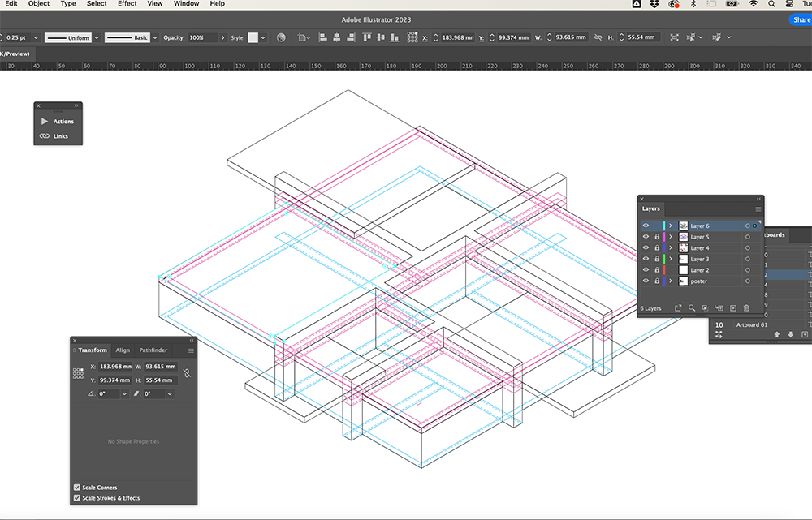This screenshot has width=812, height=520.
Task: Select the Vertical Align Top icon
Action: pyautogui.click(x=366, y=37)
